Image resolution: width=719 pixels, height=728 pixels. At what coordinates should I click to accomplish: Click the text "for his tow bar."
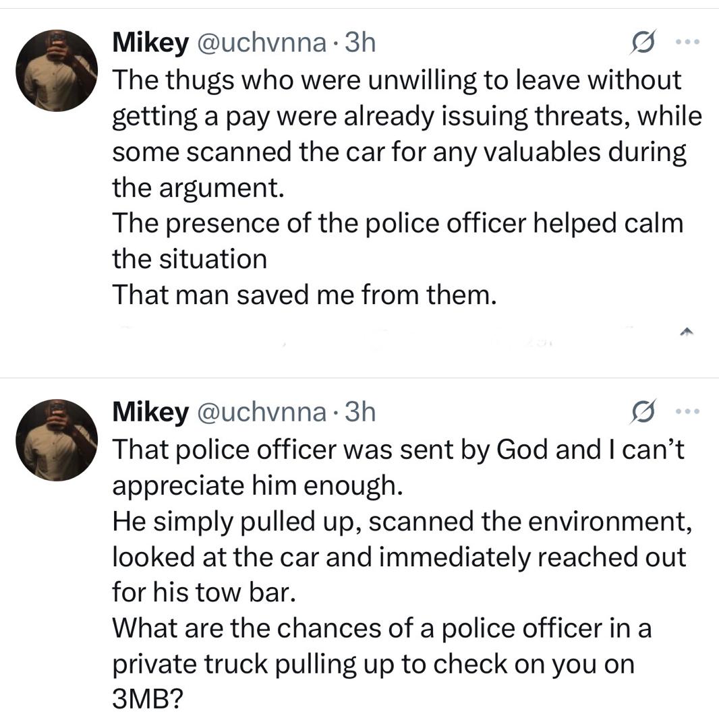[204, 593]
